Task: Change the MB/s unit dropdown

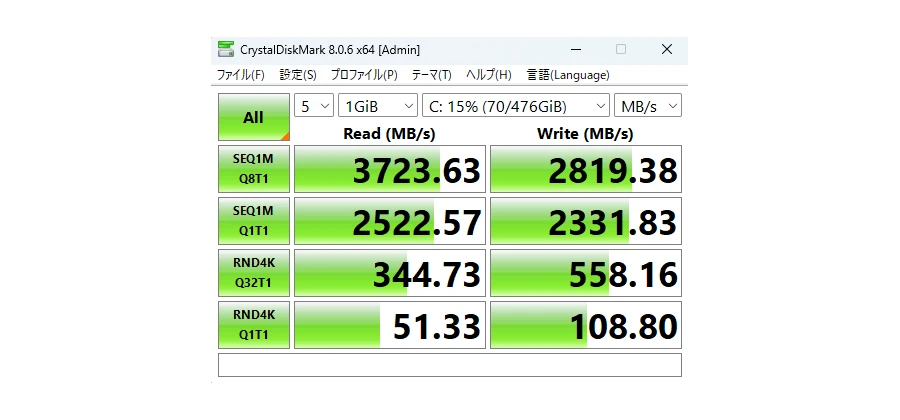Action: [x=648, y=106]
